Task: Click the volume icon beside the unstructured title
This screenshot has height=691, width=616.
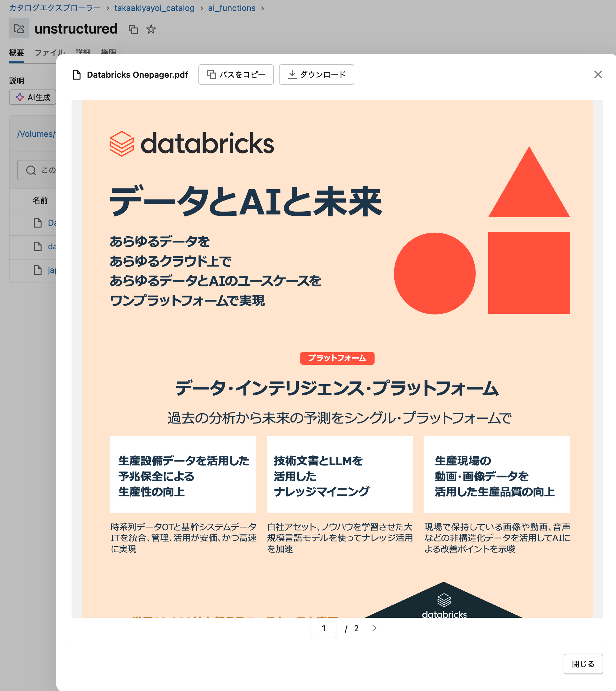Action: tap(19, 29)
